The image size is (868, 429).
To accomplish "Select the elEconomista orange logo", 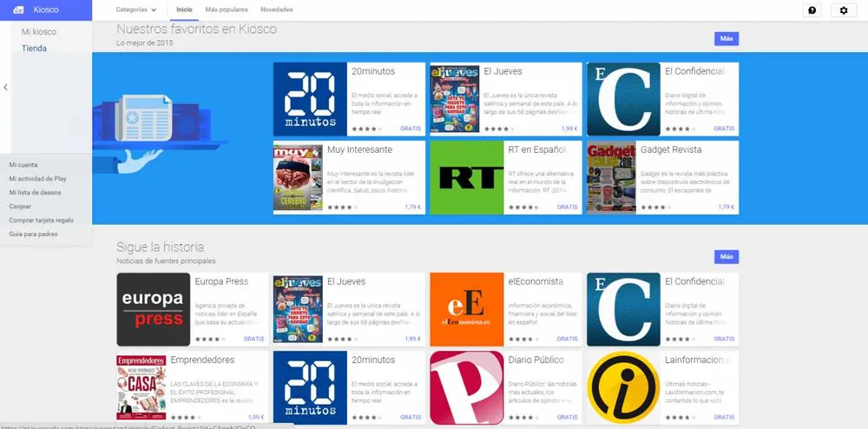I will tap(466, 309).
